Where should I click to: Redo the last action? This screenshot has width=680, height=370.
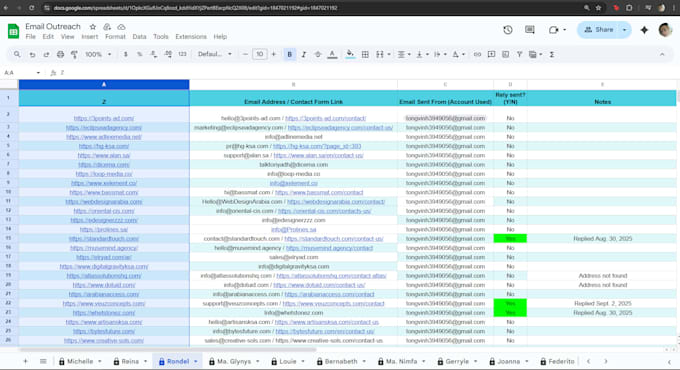(x=46, y=54)
